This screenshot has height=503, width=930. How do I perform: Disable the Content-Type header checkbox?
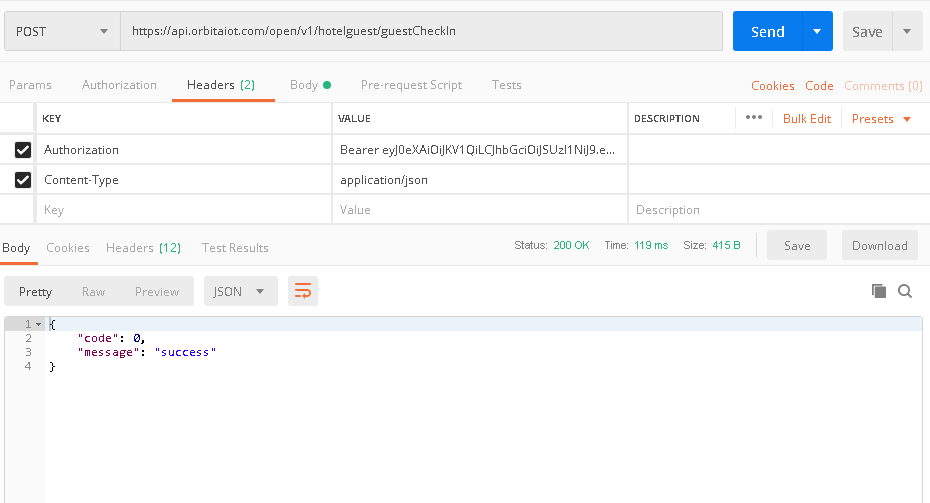[x=22, y=180]
